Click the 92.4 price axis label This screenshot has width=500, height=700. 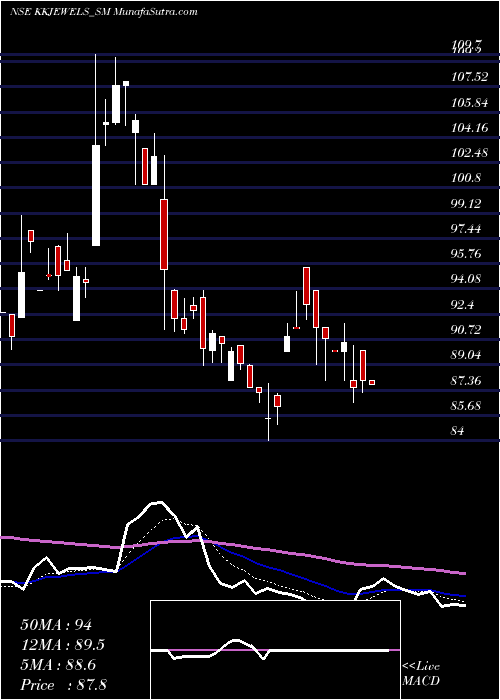[463, 305]
